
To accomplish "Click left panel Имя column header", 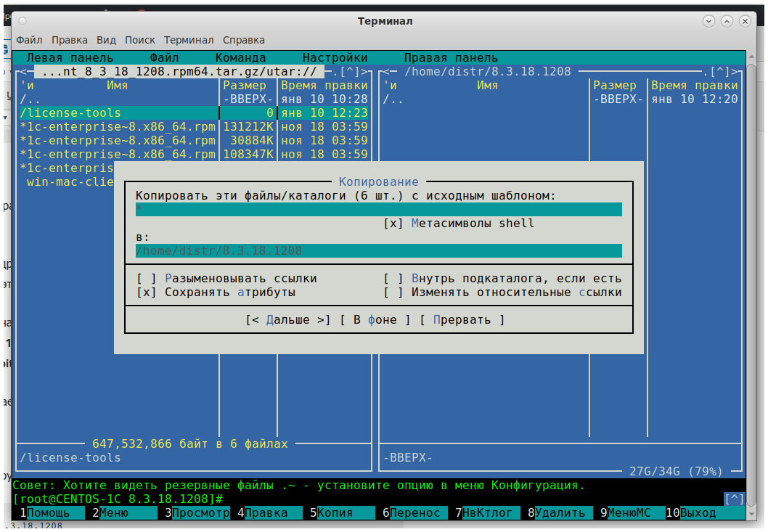I will pyautogui.click(x=117, y=86).
